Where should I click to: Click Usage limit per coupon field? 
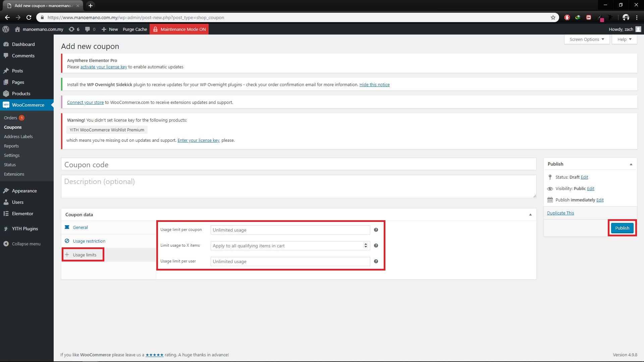pos(290,230)
